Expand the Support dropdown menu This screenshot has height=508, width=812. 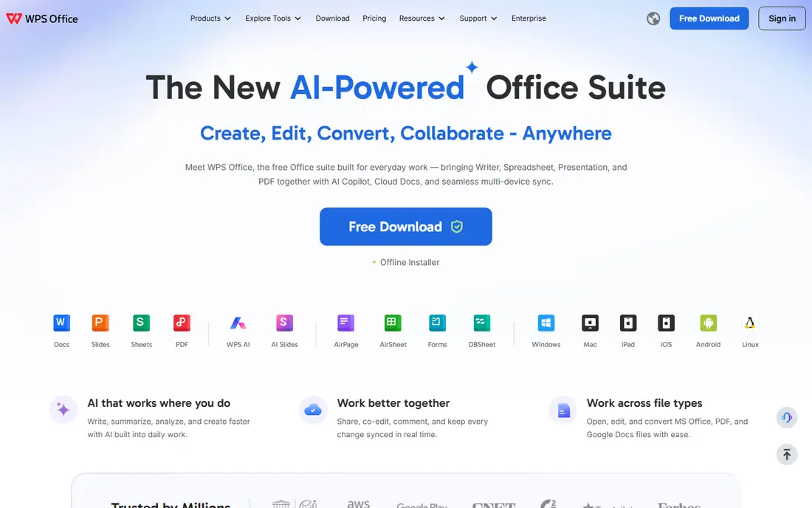click(478, 18)
